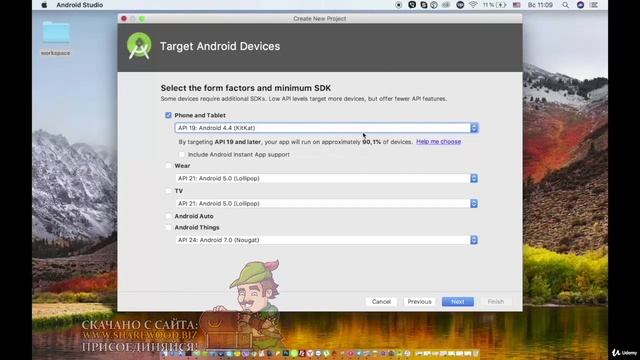Open the battery status menu
The height and width of the screenshot is (360, 640).
(x=494, y=5)
